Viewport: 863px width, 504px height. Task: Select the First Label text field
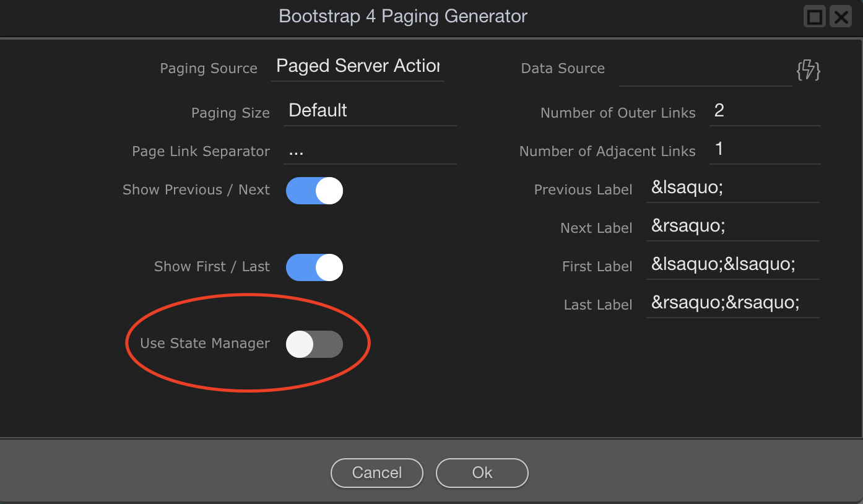click(733, 264)
